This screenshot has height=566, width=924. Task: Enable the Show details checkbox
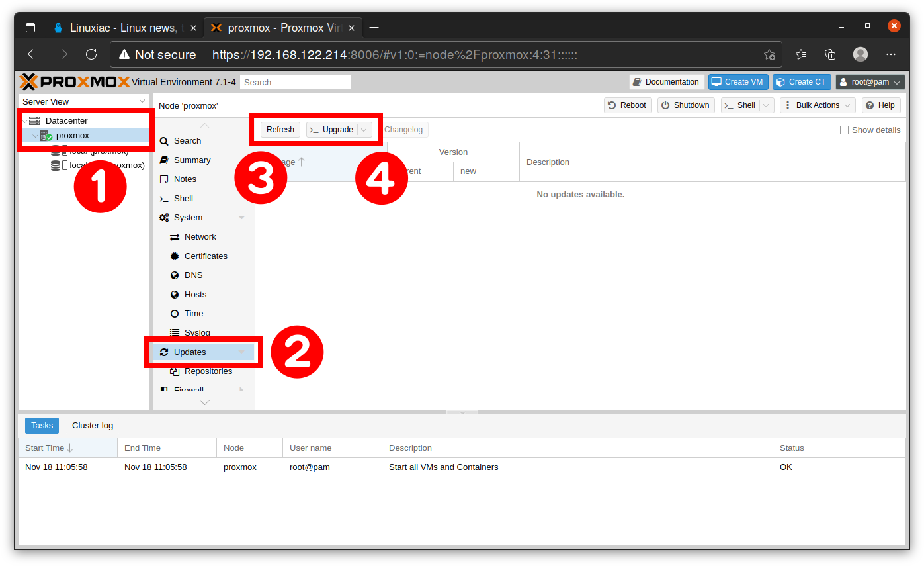pos(845,130)
